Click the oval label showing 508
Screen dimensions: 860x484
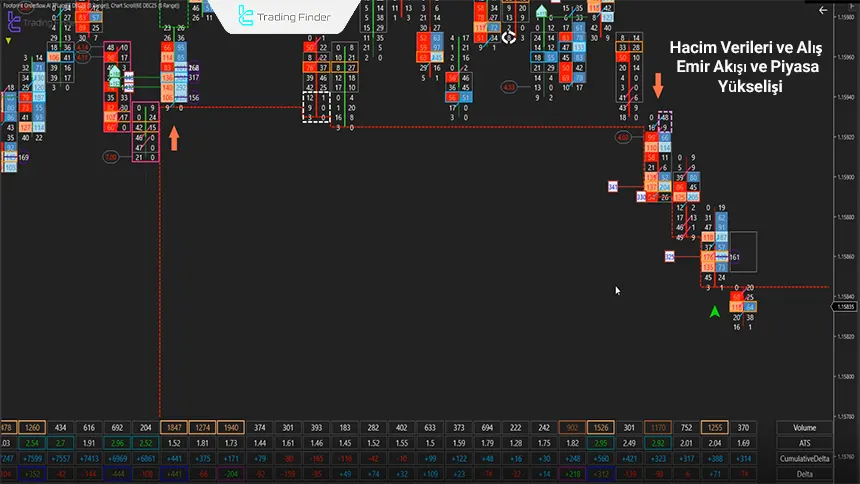point(111,157)
